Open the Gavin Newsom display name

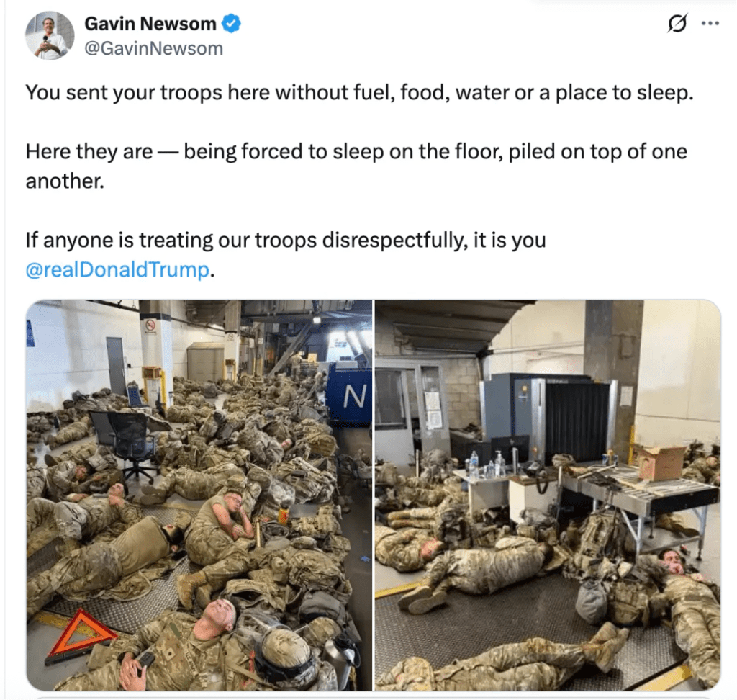(x=150, y=24)
